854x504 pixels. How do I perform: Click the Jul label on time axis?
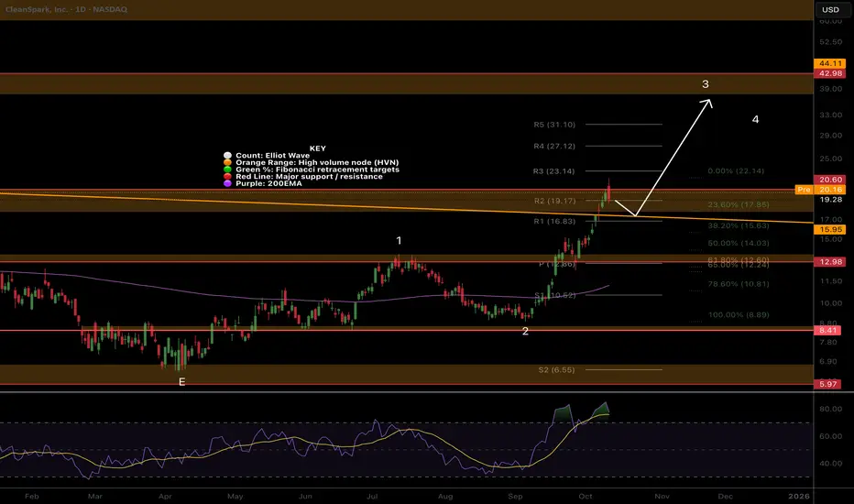click(x=372, y=497)
